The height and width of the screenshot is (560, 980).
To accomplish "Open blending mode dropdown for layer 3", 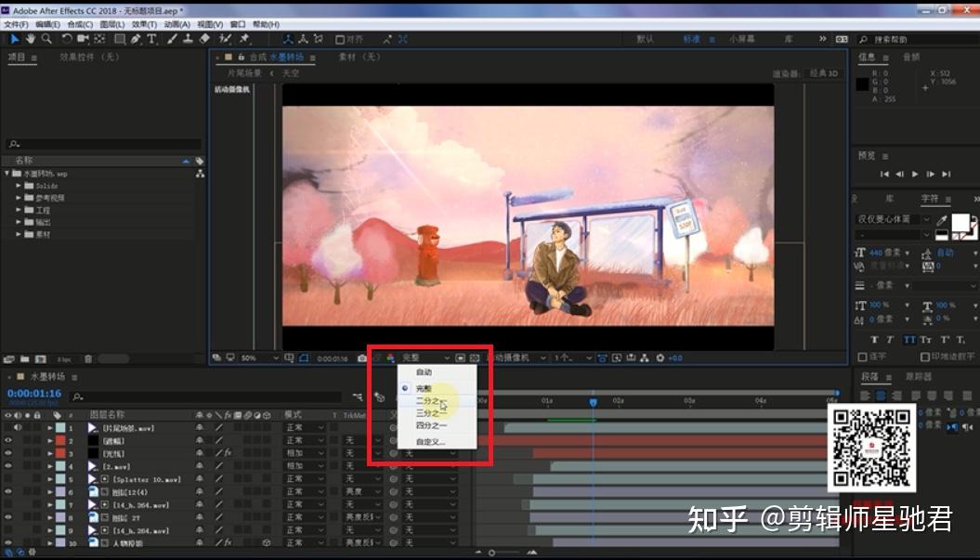I will pos(305,453).
